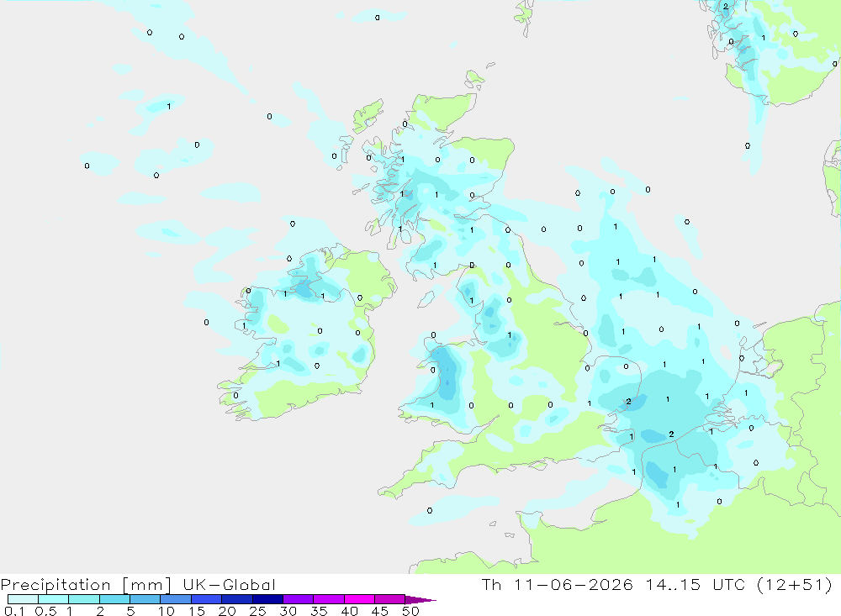Click the "10" legend scale number
Screen dimensions: 841x616
click(x=167, y=611)
